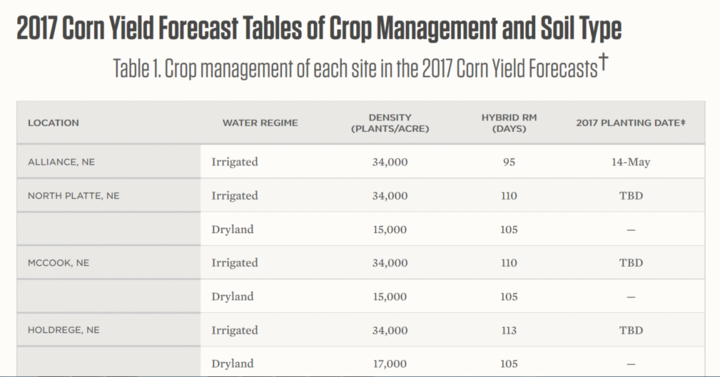The image size is (720, 377).
Task: Click the page heading 2017 Corn Yield Forecast
Action: [x=319, y=28]
